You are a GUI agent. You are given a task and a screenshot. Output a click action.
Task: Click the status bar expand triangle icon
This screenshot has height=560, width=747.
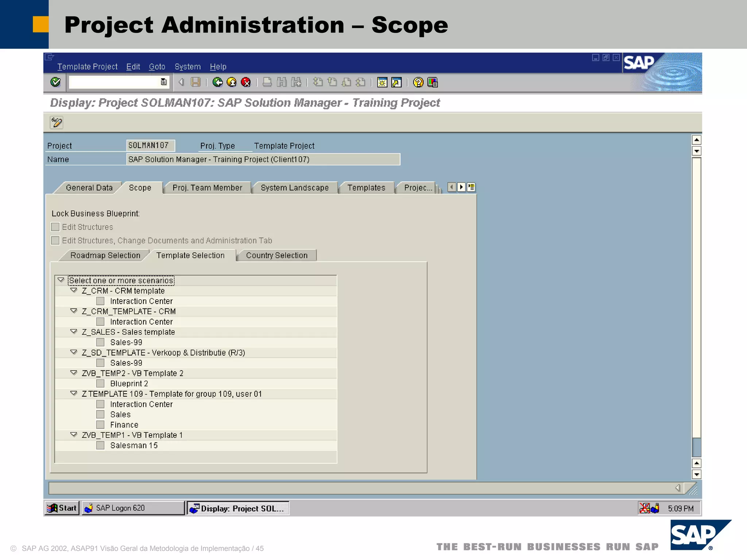click(678, 488)
